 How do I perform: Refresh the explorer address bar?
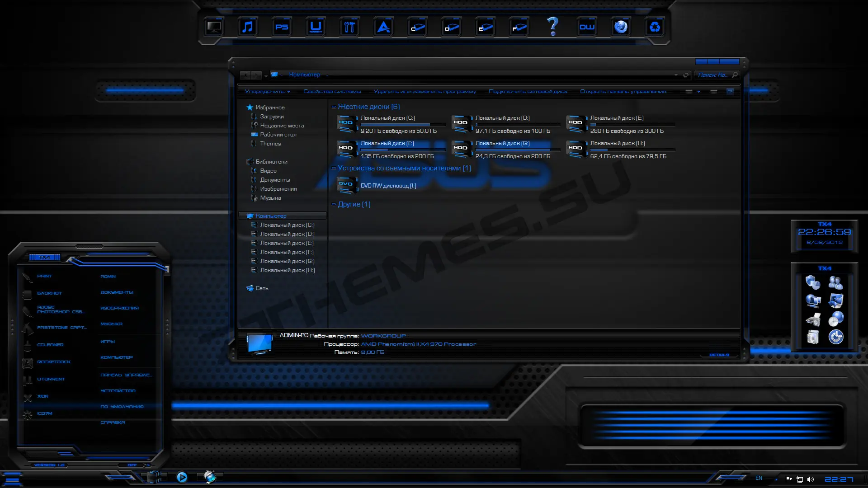[686, 75]
